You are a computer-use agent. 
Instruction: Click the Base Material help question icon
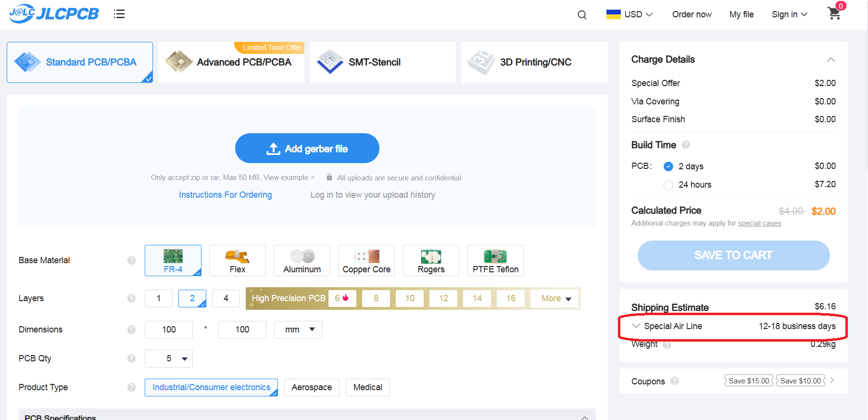click(131, 260)
